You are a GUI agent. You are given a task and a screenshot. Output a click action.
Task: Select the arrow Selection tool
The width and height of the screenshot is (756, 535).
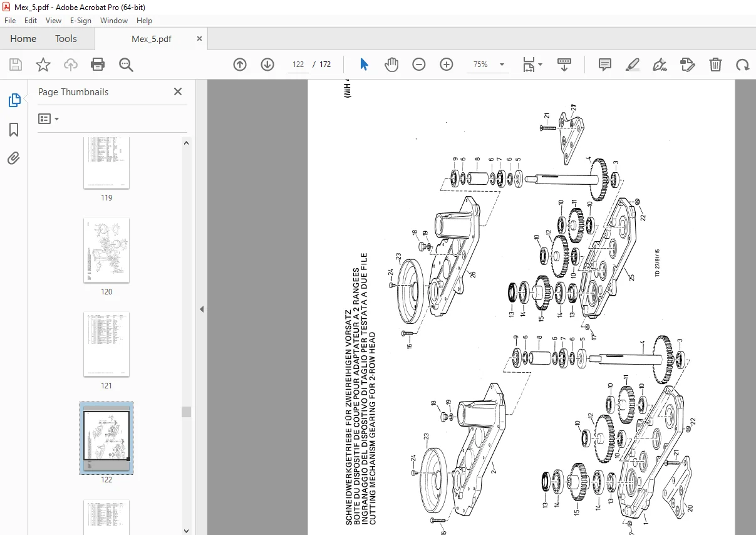pos(365,65)
